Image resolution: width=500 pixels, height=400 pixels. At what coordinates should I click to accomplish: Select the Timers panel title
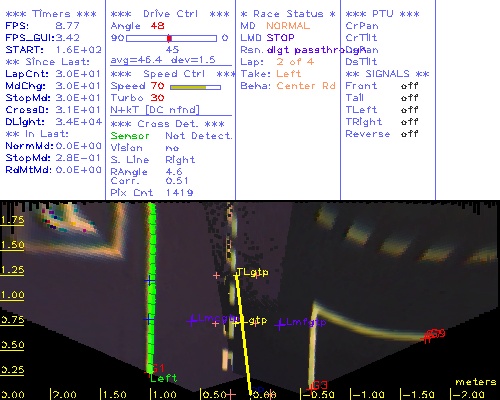point(51,14)
